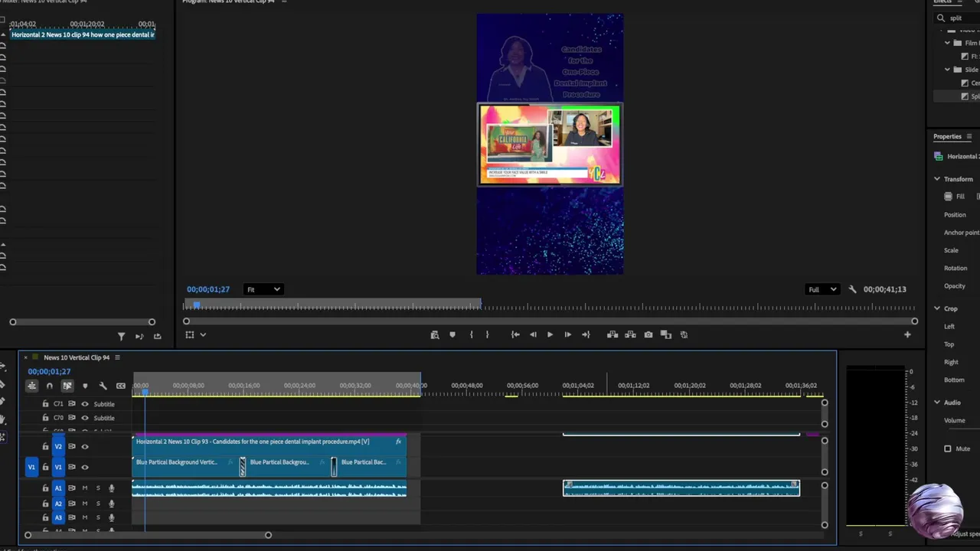The width and height of the screenshot is (980, 551).
Task: Go to In point in program monitor
Action: (515, 334)
